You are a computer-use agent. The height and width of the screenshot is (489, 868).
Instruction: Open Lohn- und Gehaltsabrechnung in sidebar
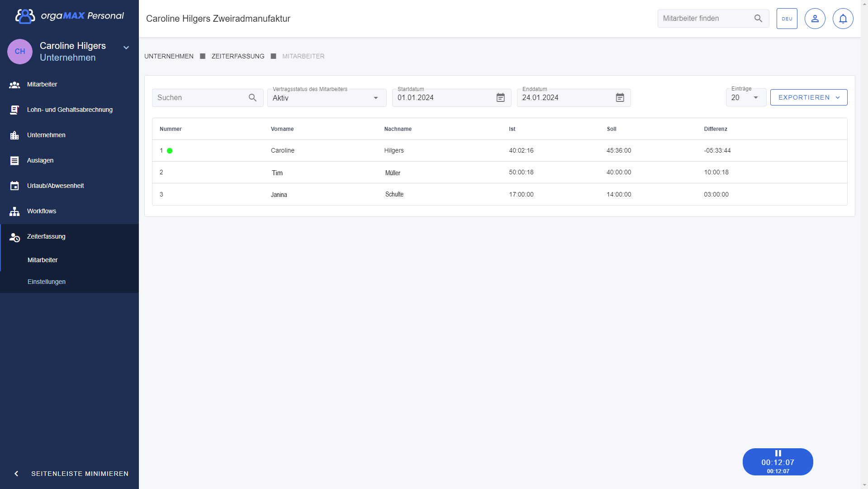coord(70,110)
